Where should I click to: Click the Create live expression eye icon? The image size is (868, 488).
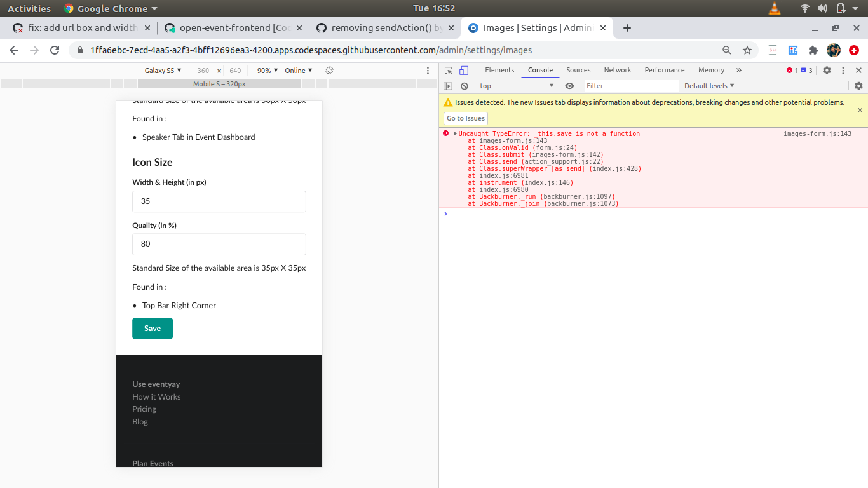569,85
